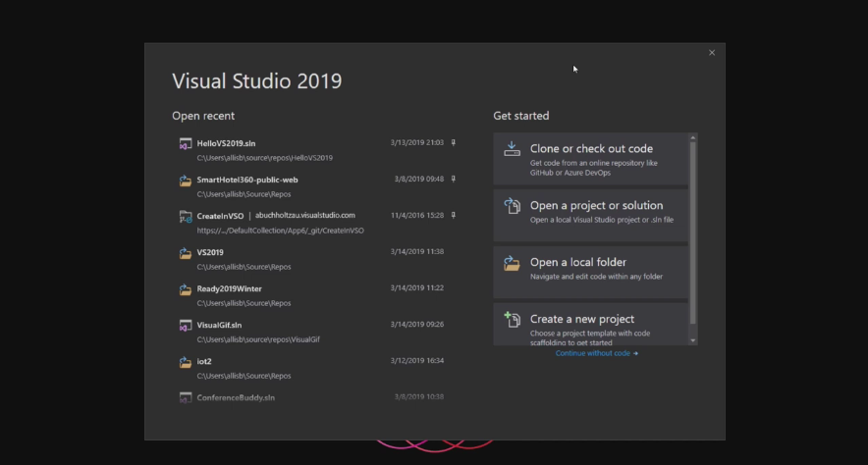Click the date 3/8/2019 10:38

point(419,397)
